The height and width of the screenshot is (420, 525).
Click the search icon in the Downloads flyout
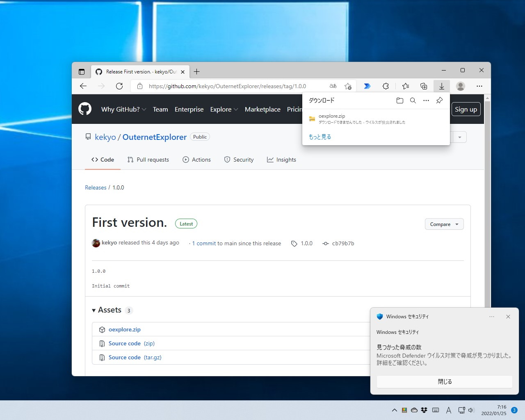point(413,100)
